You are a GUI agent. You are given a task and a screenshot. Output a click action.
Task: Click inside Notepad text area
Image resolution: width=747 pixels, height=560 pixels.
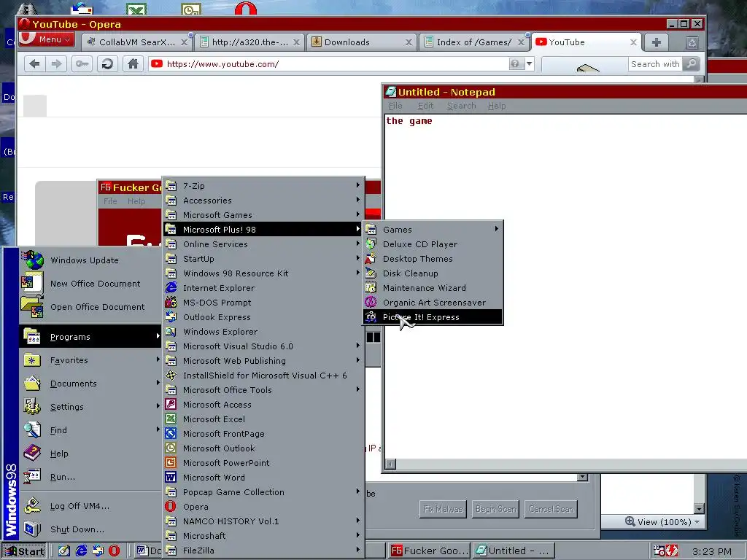(x=565, y=286)
